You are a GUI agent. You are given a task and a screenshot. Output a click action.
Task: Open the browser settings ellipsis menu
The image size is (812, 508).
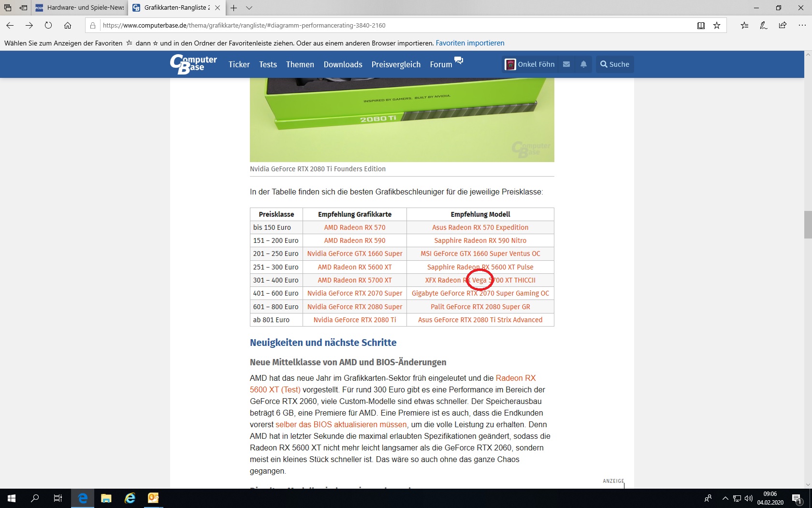coord(802,26)
